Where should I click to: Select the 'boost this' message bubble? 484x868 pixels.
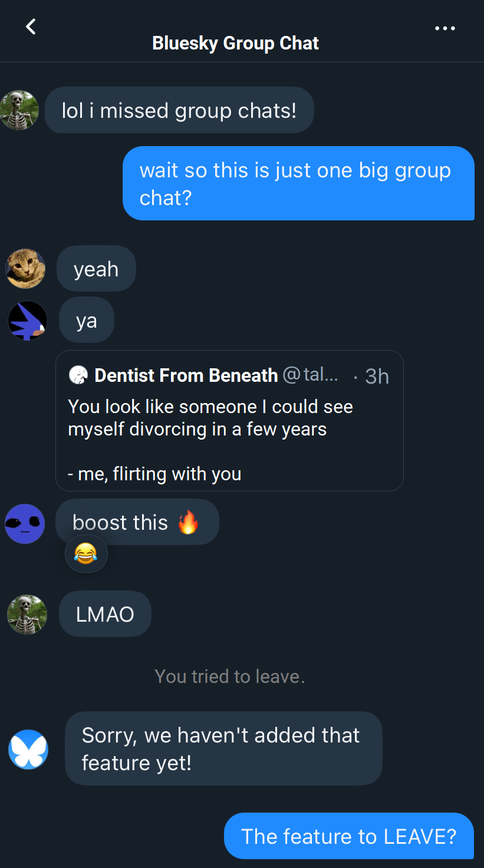tap(137, 522)
